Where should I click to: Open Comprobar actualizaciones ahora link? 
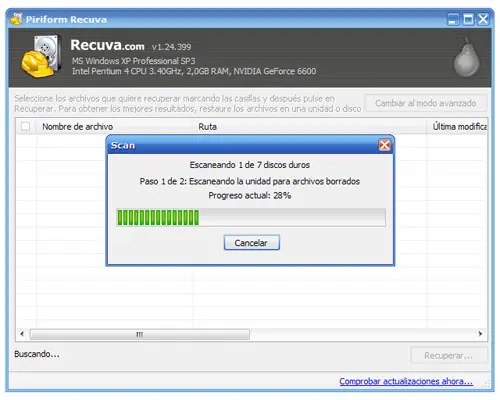[x=406, y=381]
